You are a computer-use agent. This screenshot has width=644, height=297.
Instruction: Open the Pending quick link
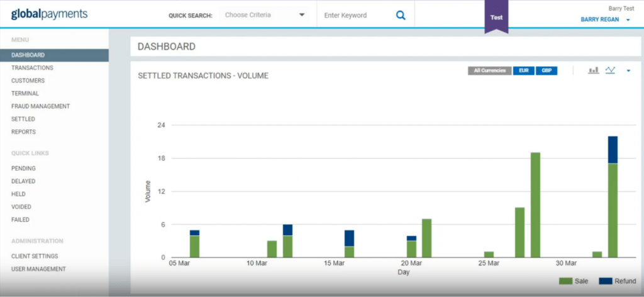pos(23,169)
